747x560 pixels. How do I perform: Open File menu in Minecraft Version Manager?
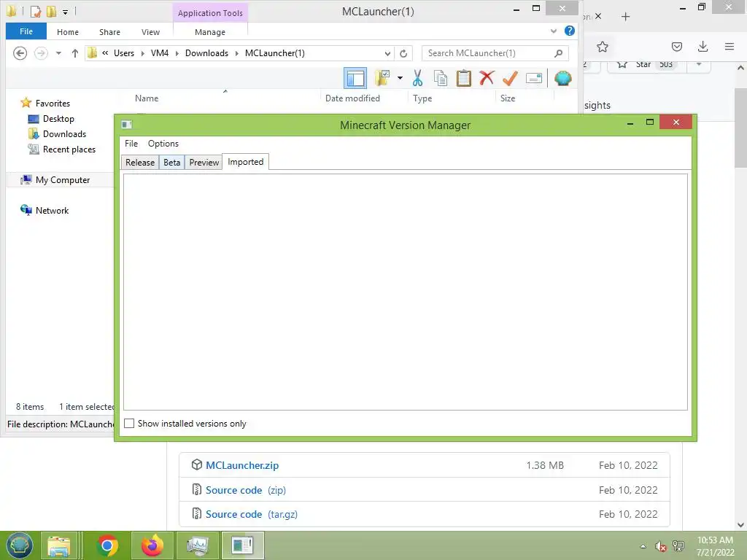(131, 144)
